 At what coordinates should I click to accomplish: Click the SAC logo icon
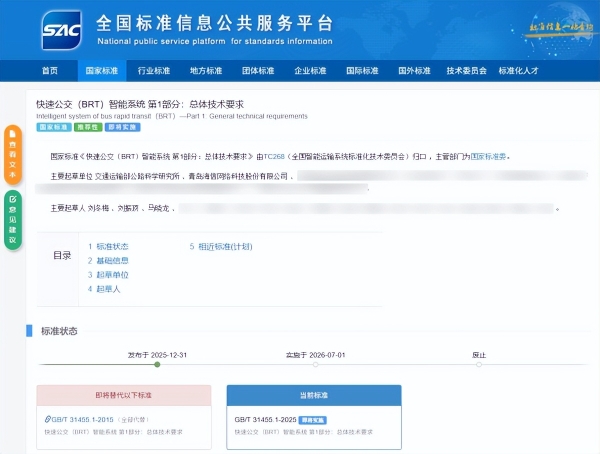(62, 30)
